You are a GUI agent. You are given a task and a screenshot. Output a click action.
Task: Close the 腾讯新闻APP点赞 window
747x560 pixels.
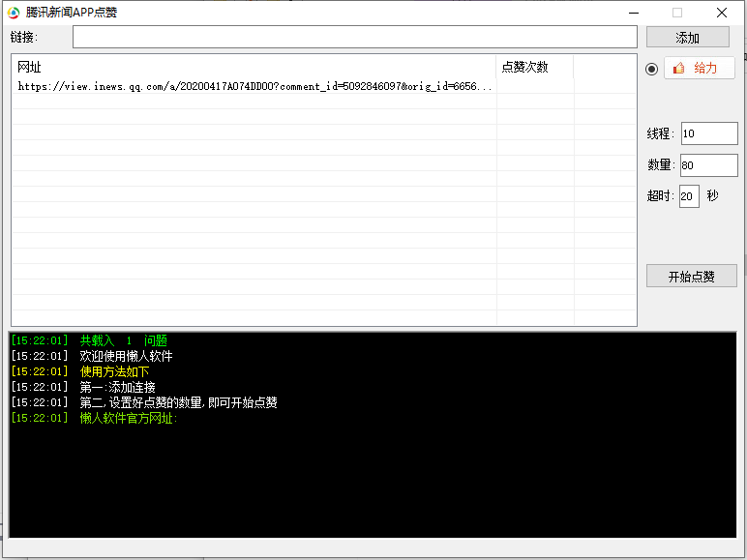click(x=722, y=13)
